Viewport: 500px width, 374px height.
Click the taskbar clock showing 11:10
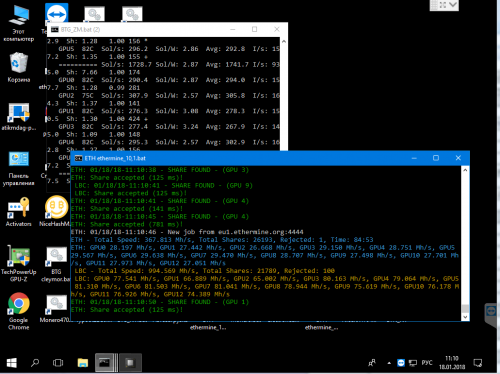click(452, 363)
